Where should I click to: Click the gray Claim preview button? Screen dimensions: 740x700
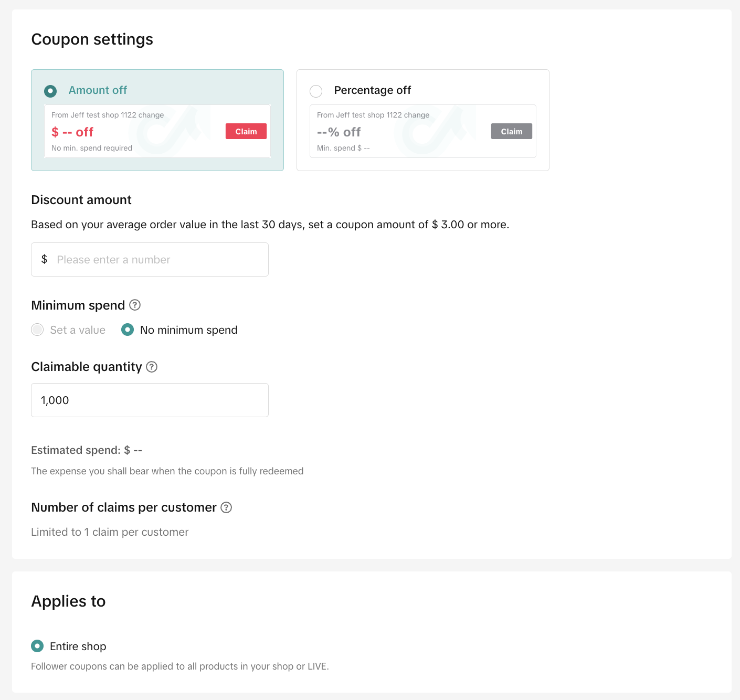tap(511, 131)
